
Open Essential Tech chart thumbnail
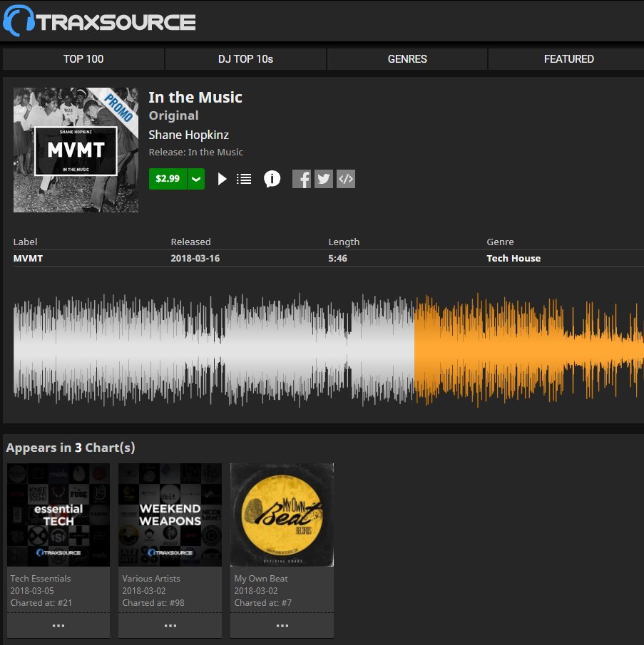[58, 515]
